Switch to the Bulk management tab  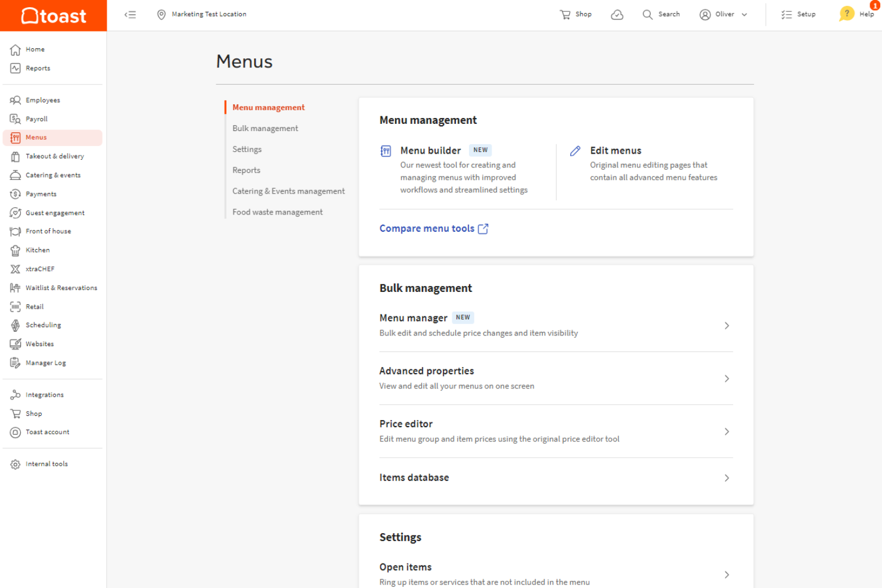tap(265, 128)
